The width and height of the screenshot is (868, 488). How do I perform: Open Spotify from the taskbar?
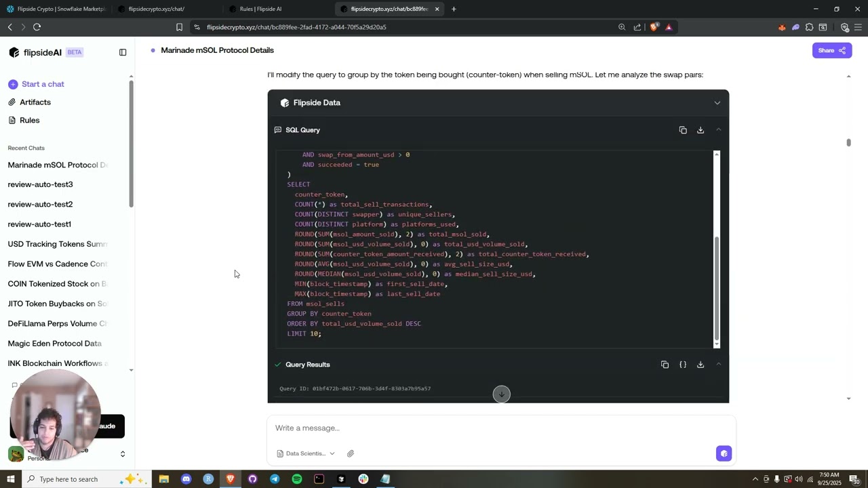point(297,479)
